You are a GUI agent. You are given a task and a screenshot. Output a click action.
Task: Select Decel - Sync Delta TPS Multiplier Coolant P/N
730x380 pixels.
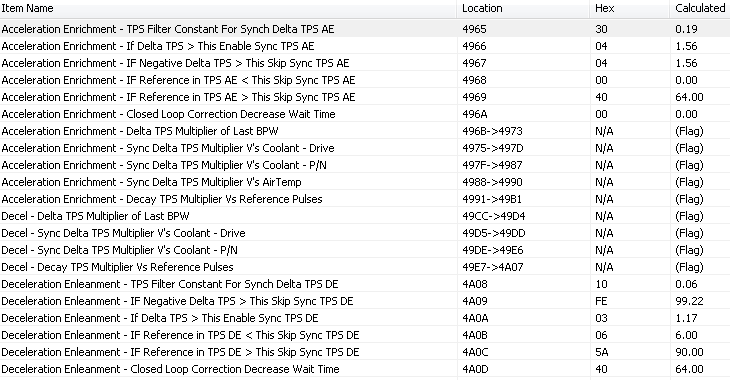[x=365, y=250]
